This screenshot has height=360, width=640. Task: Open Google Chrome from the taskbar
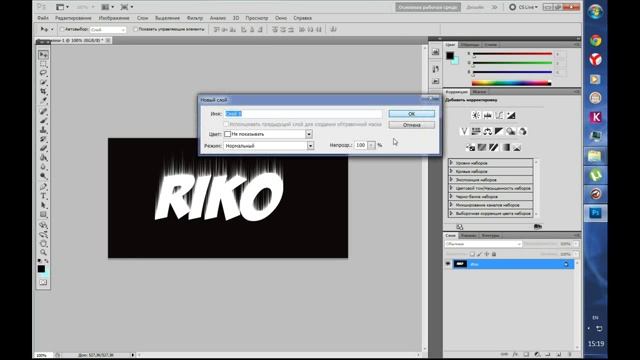point(596,40)
